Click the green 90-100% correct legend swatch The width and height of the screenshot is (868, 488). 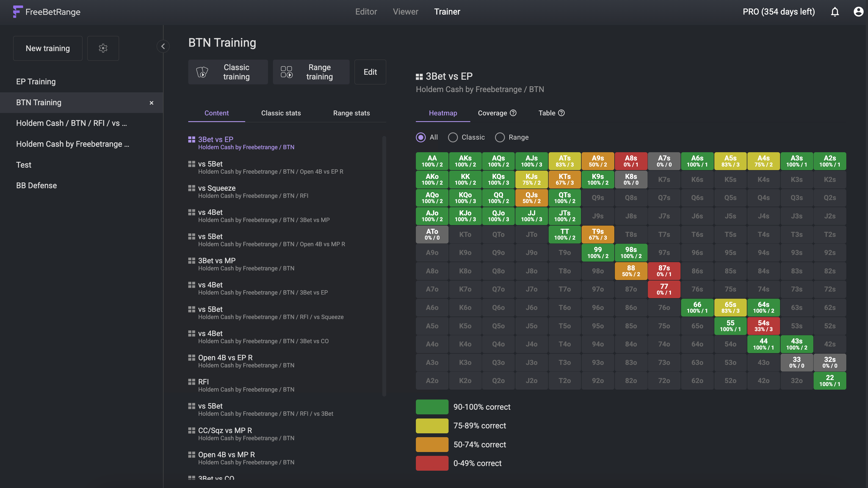click(x=432, y=406)
